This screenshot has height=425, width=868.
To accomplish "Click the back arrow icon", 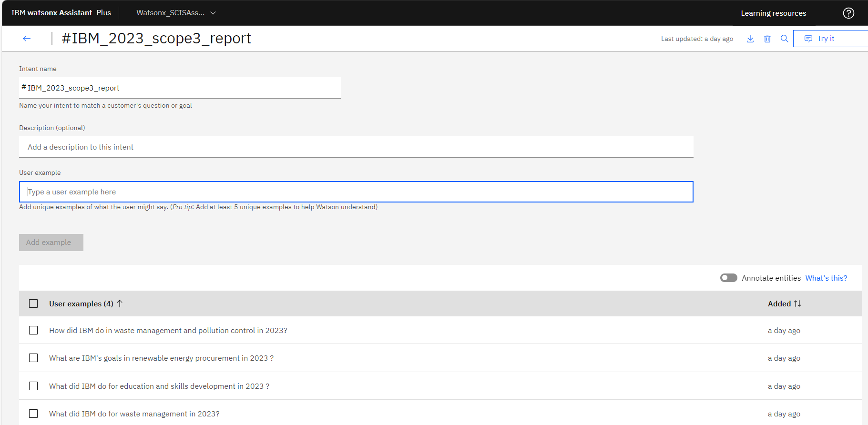I will [x=27, y=39].
